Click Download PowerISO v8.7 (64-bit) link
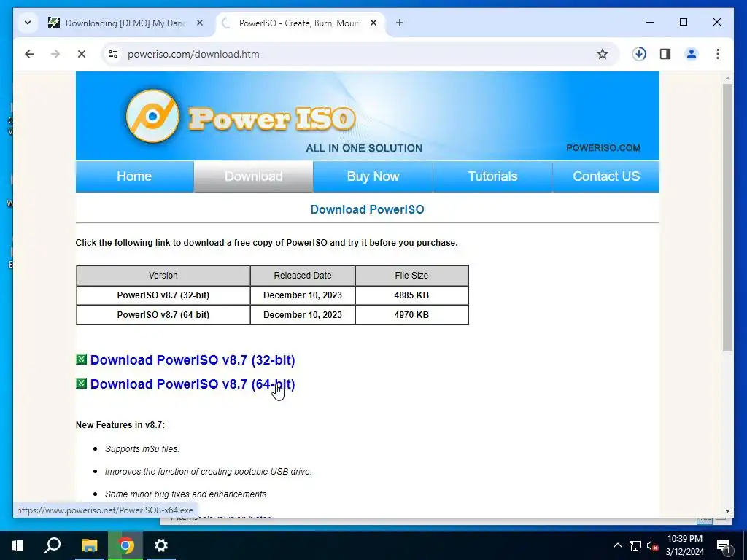 [x=193, y=384]
